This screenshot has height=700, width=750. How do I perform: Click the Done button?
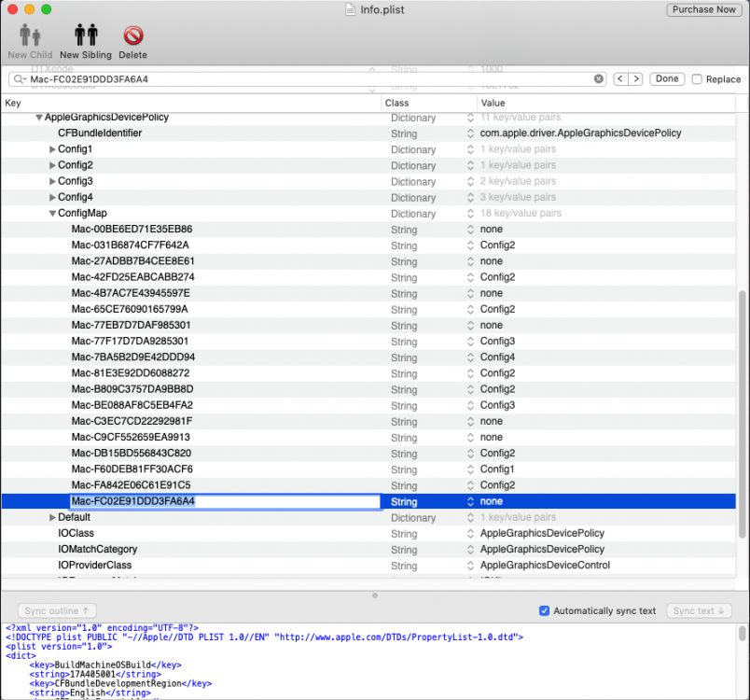pos(667,79)
